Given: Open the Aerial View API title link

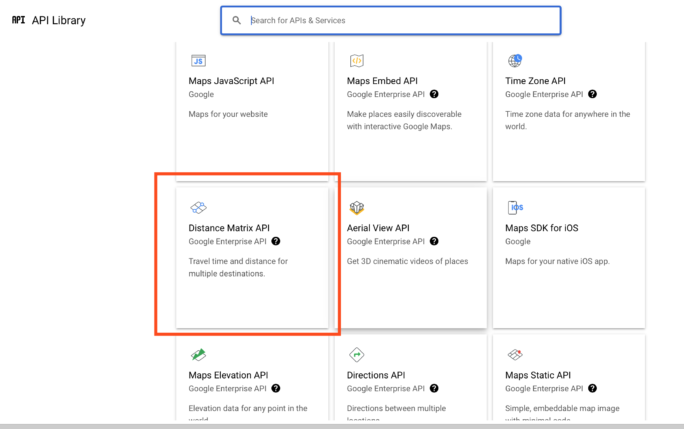Looking at the screenshot, I should pyautogui.click(x=378, y=228).
